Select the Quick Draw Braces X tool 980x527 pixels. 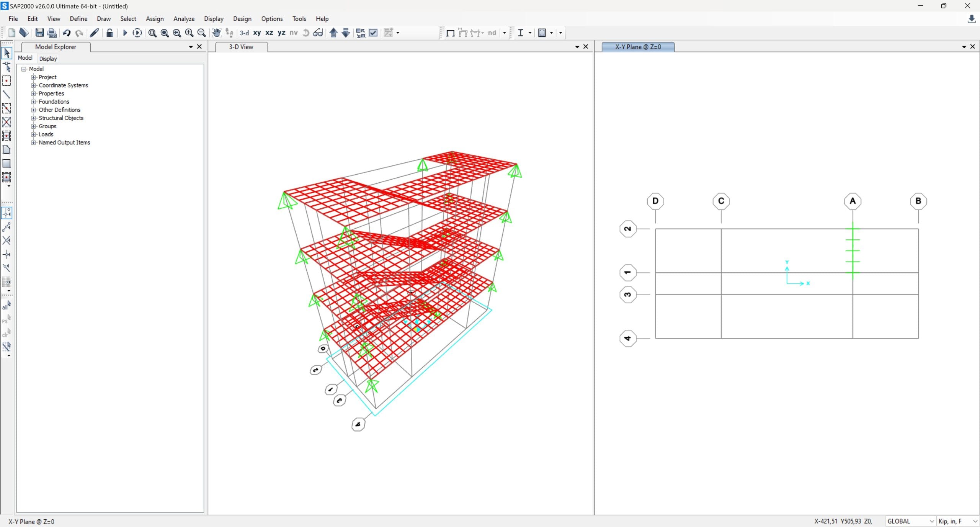(7, 122)
